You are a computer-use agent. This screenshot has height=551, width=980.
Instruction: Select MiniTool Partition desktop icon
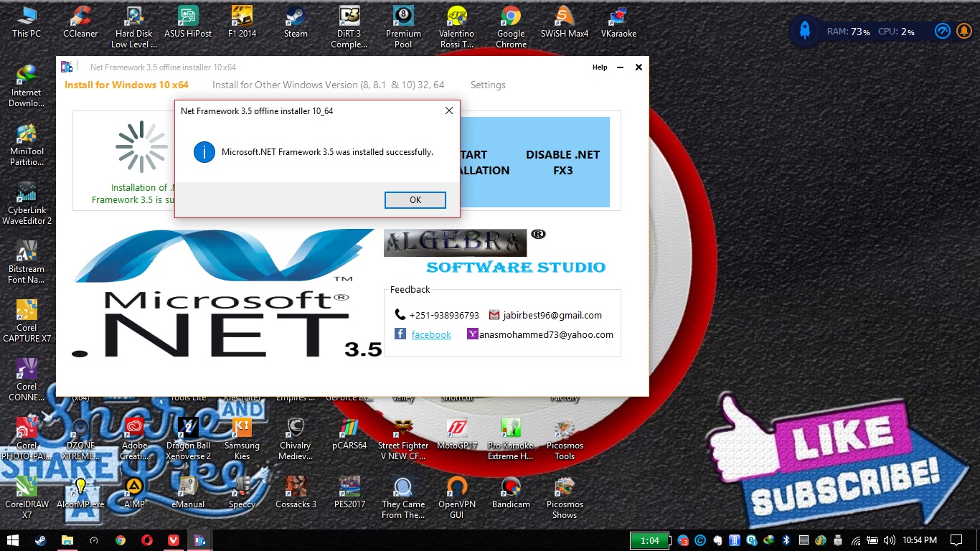[x=27, y=145]
